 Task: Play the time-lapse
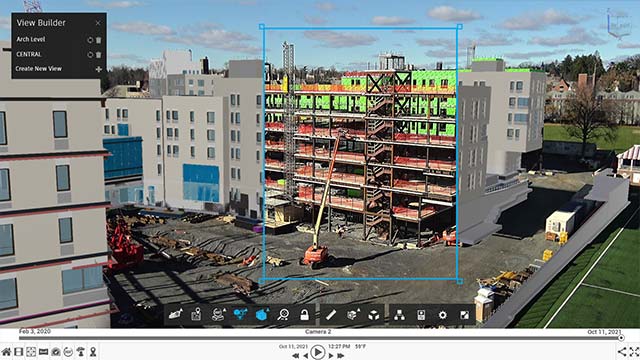[x=318, y=352]
